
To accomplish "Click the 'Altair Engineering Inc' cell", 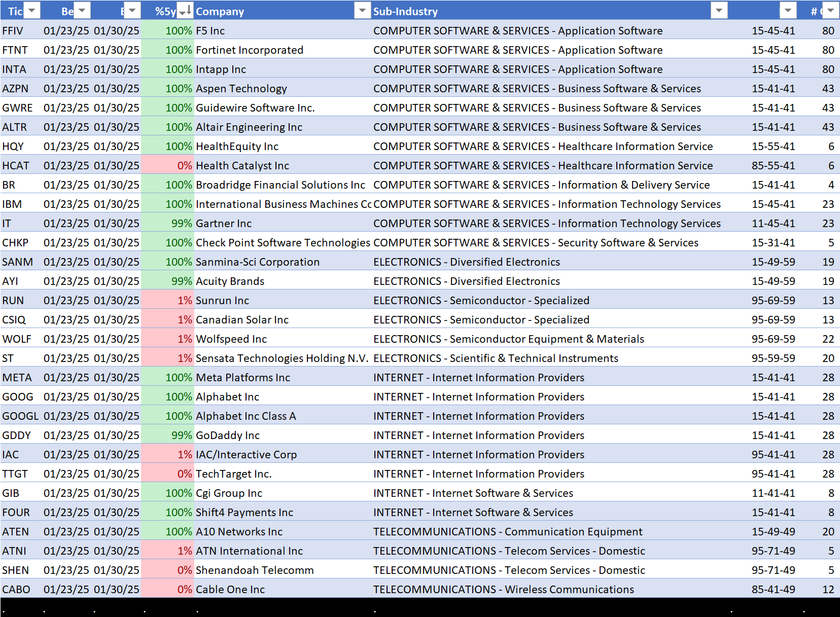I will click(x=283, y=127).
